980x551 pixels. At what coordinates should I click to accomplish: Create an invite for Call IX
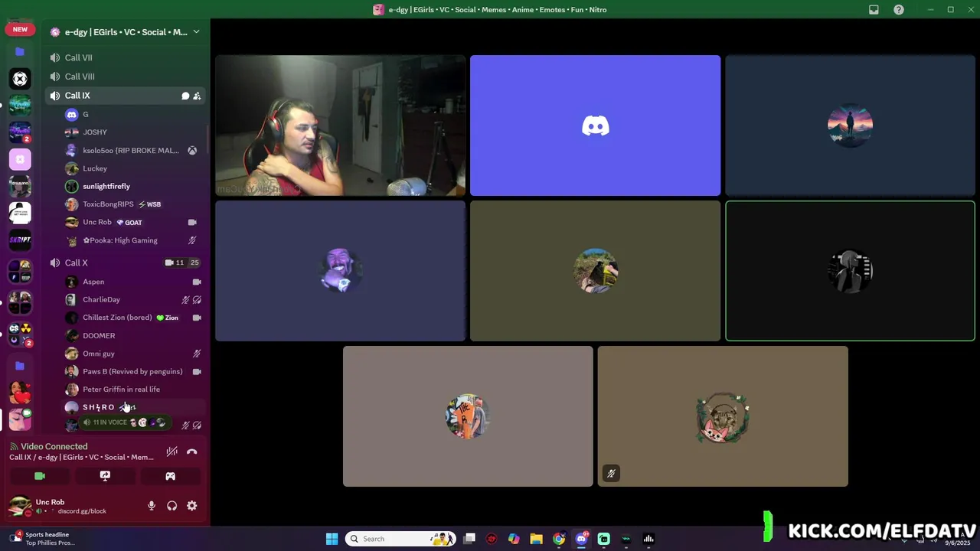point(197,96)
